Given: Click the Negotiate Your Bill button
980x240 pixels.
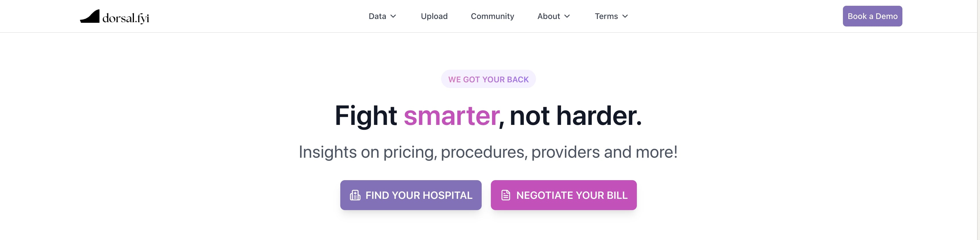Looking at the screenshot, I should [x=563, y=195].
